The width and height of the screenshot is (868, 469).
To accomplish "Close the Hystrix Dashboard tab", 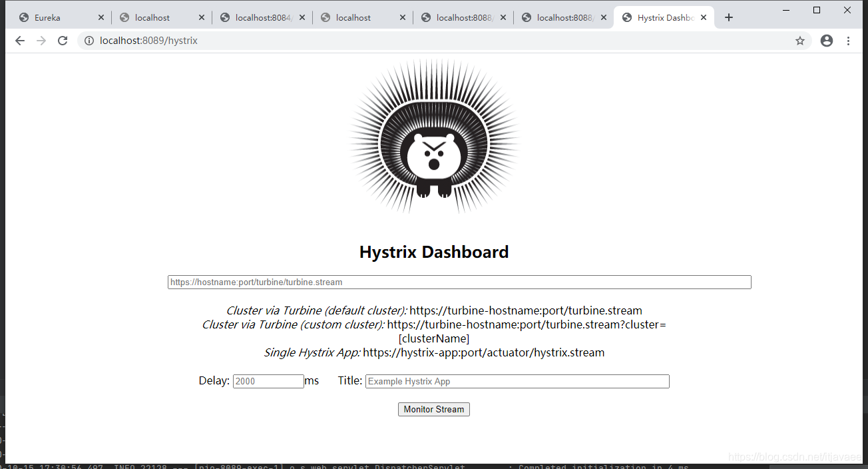I will pyautogui.click(x=704, y=17).
